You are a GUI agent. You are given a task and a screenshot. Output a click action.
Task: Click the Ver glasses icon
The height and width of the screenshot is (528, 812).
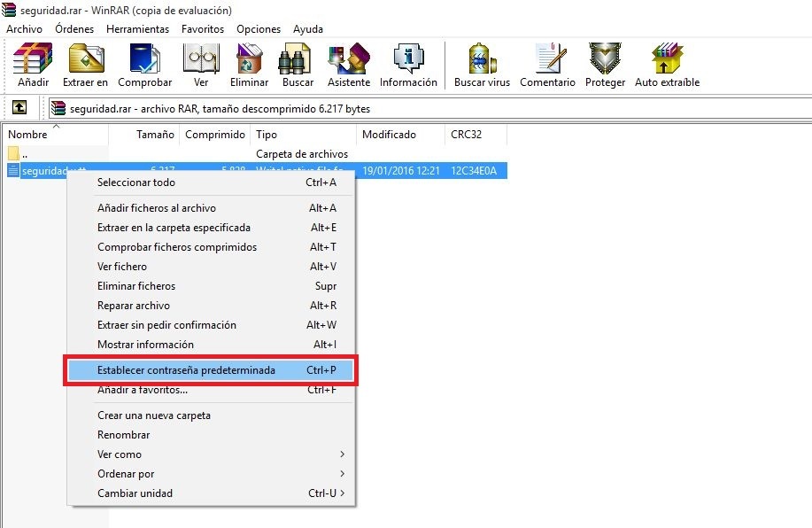[x=201, y=58]
